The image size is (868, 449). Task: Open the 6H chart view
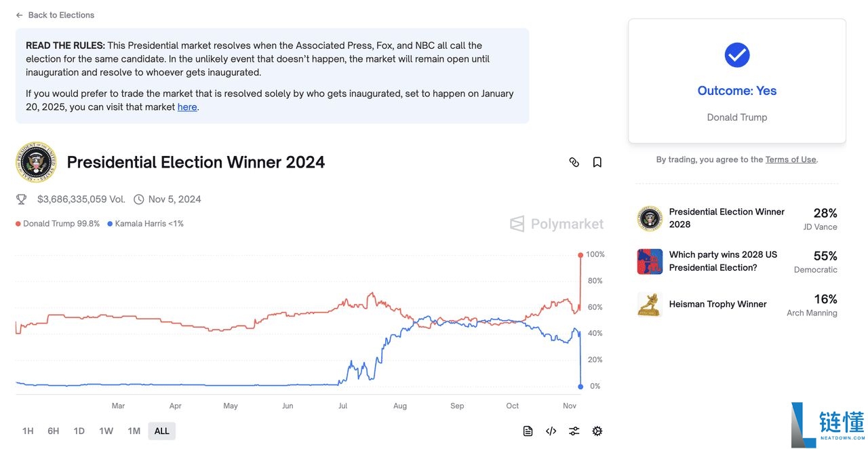53,431
